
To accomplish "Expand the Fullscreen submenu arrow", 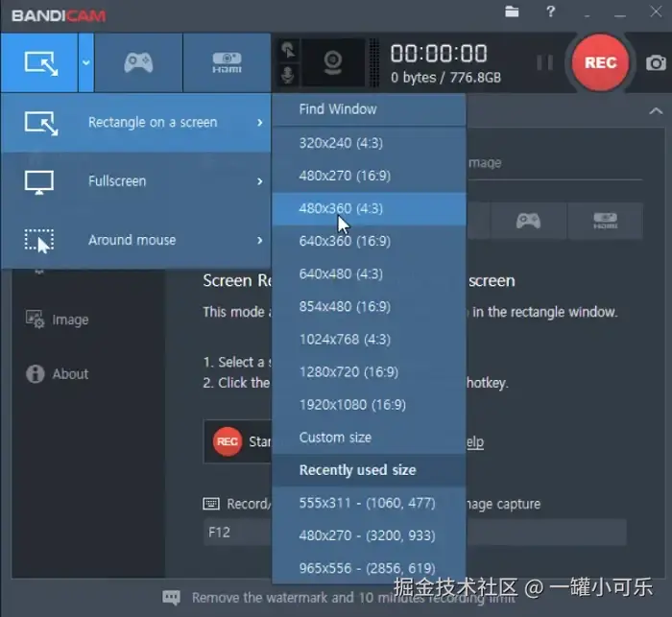I will (x=260, y=181).
